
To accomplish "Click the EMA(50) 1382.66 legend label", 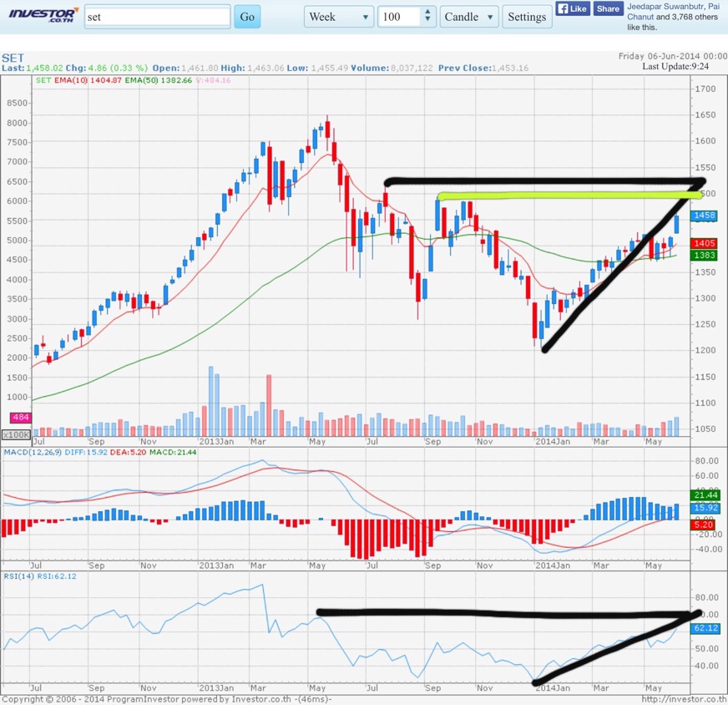I will tap(159, 80).
